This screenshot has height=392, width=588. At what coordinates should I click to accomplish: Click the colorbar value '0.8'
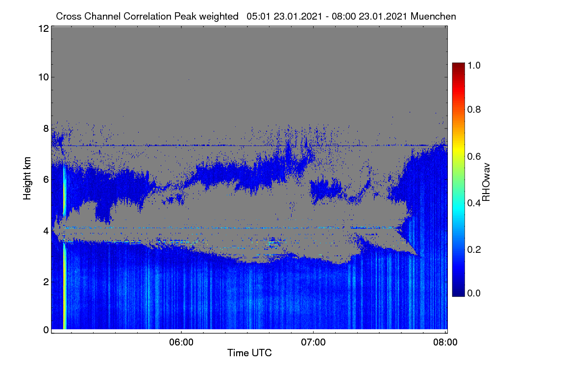pos(474,110)
